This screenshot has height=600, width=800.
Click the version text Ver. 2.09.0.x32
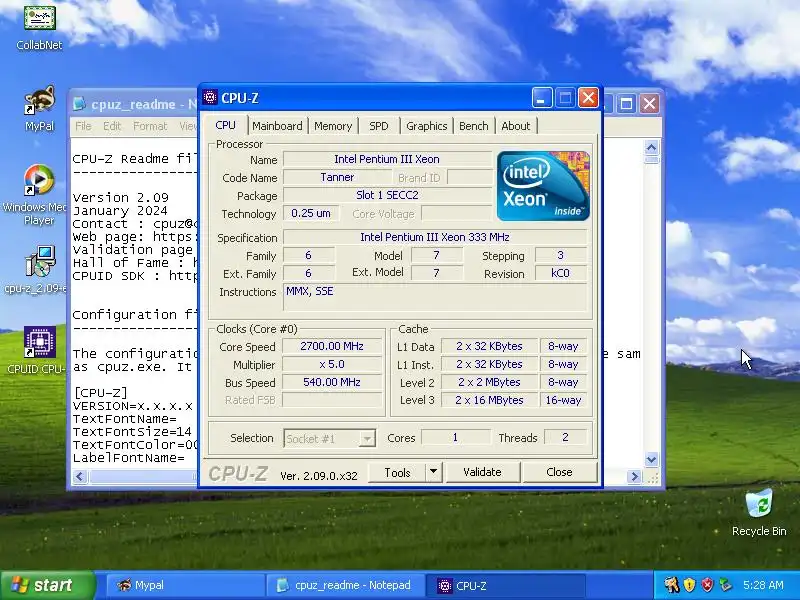[319, 476]
